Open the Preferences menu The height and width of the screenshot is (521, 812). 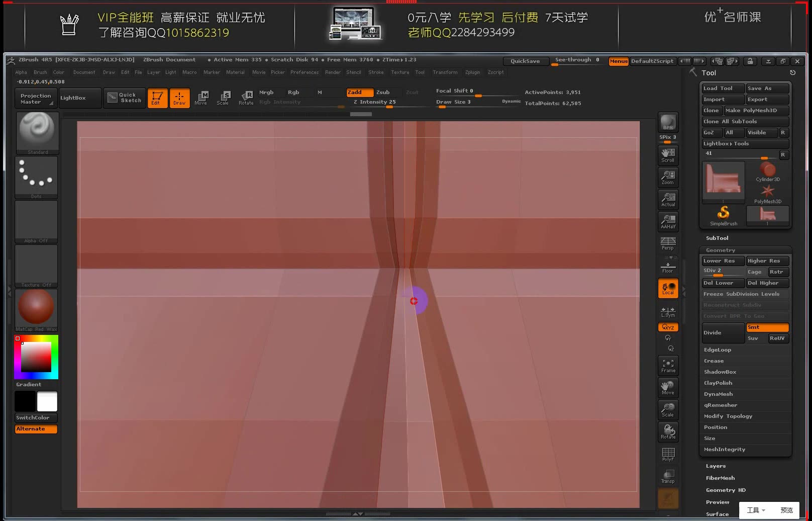tap(304, 72)
